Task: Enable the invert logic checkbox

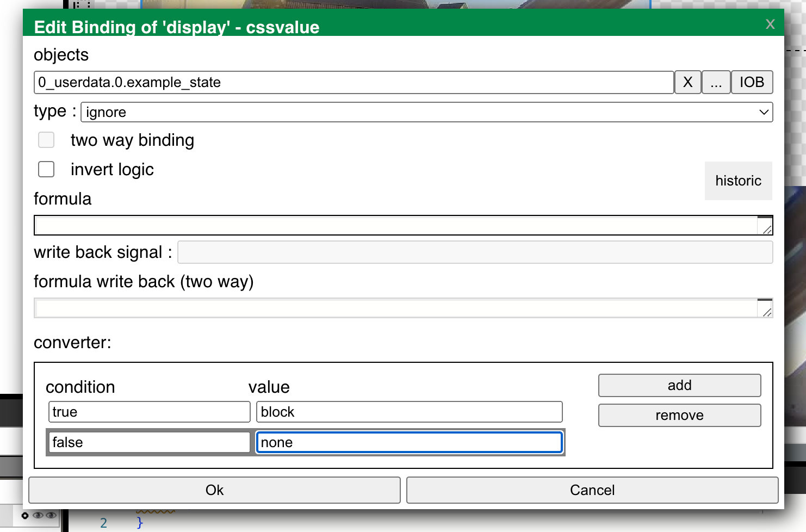Action: [46, 169]
